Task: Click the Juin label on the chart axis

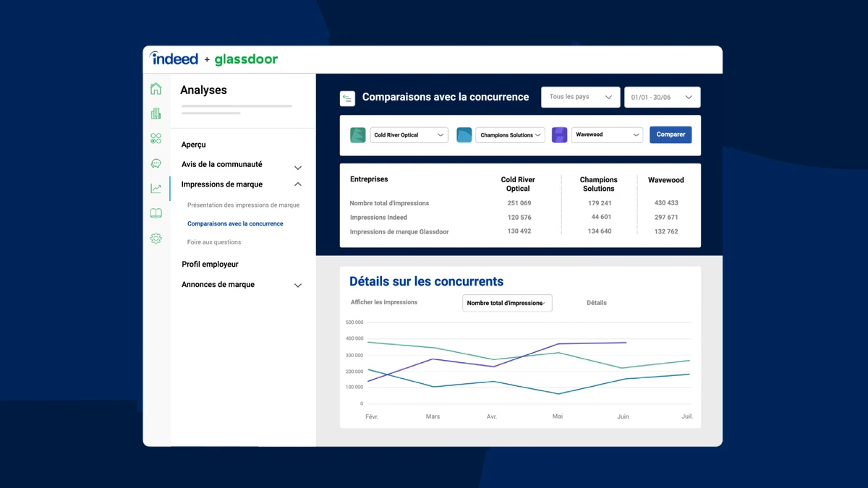Action: click(623, 417)
